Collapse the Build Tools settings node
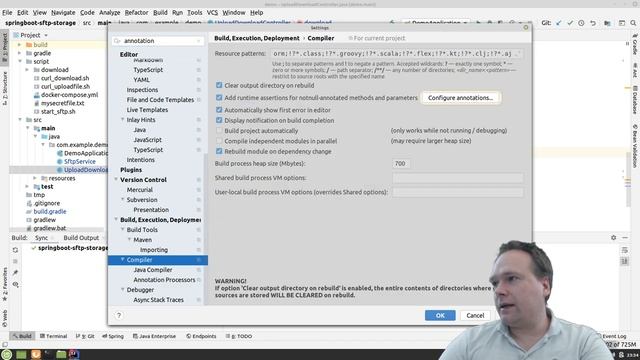The width and height of the screenshot is (640, 360). pos(122,229)
